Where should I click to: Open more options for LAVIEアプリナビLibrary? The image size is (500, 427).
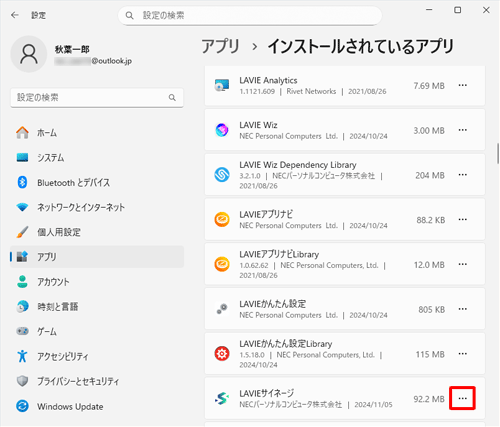coord(462,264)
